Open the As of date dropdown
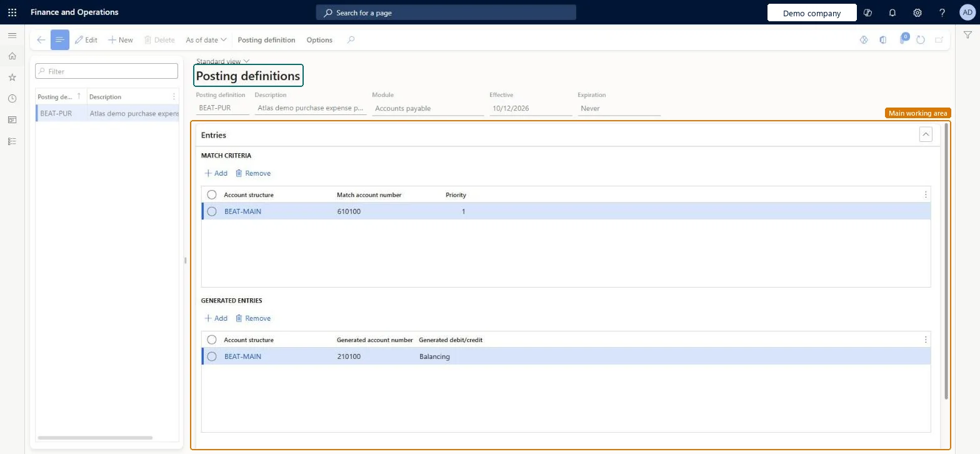The image size is (980, 454). [x=206, y=40]
